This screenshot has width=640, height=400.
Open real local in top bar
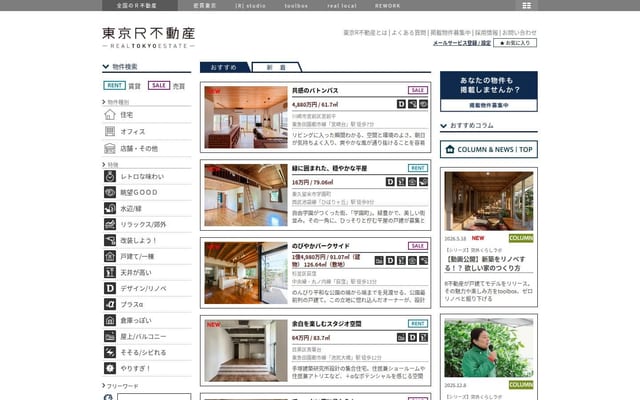(342, 6)
